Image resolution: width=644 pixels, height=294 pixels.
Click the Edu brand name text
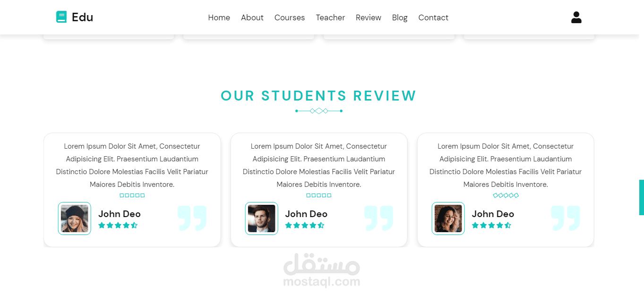(x=83, y=17)
